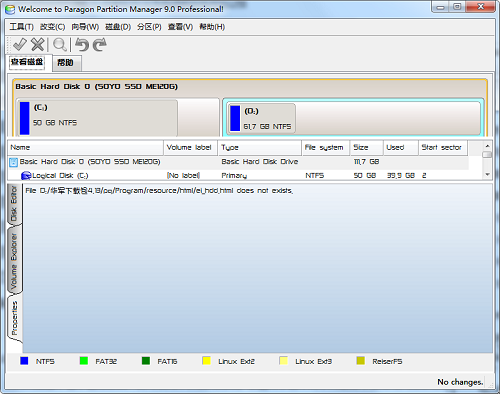Select the (C:) 50 GB NTFS partition block
The image size is (500, 394).
coord(118,117)
